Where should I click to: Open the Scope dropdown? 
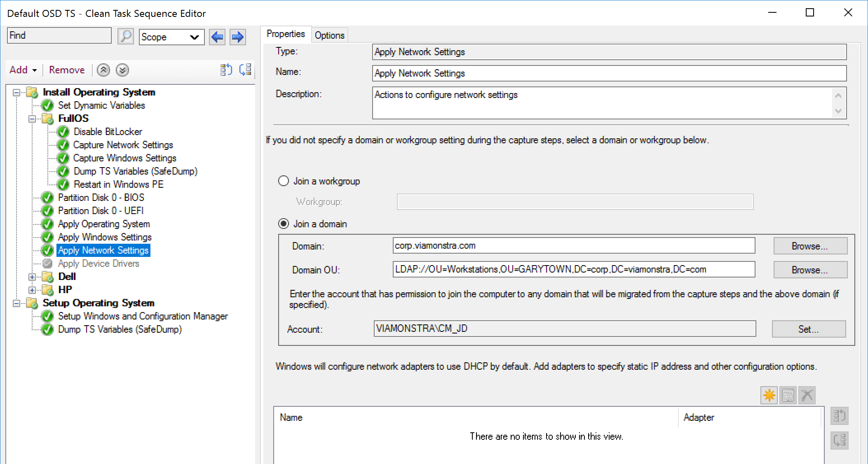coord(171,37)
